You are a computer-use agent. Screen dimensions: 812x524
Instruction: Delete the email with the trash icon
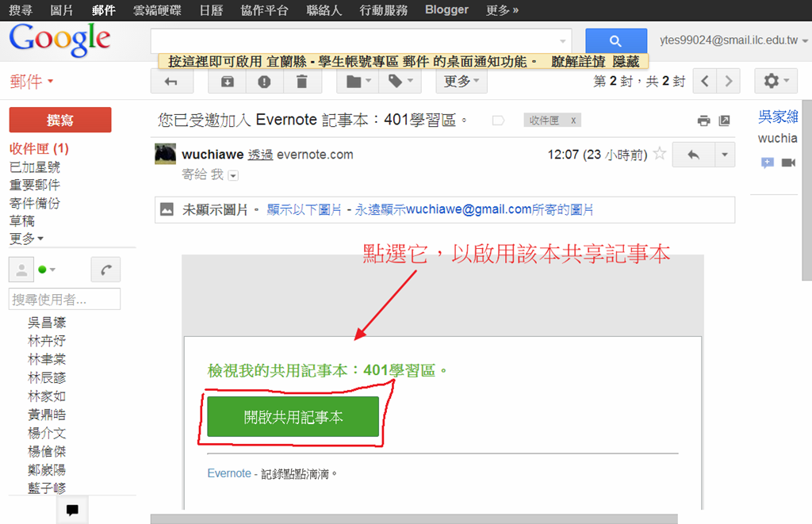click(301, 81)
